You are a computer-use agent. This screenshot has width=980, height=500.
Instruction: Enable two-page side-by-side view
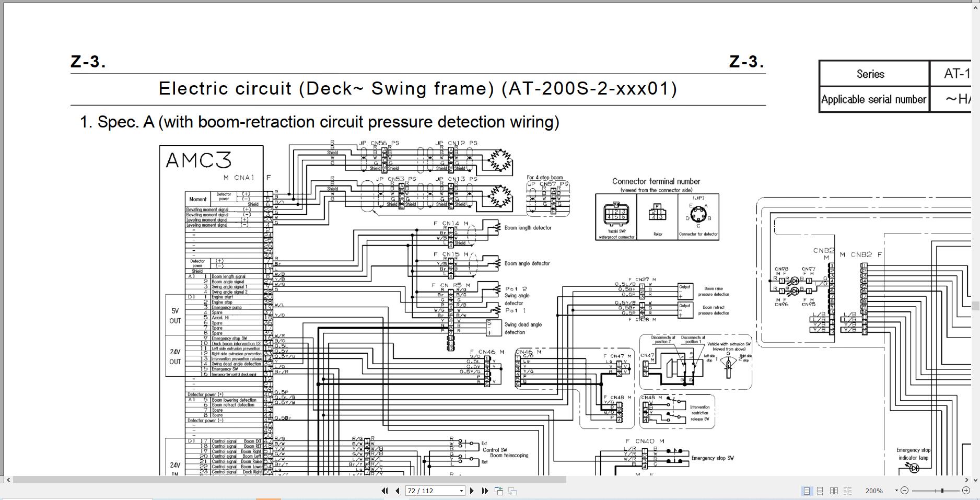point(834,491)
